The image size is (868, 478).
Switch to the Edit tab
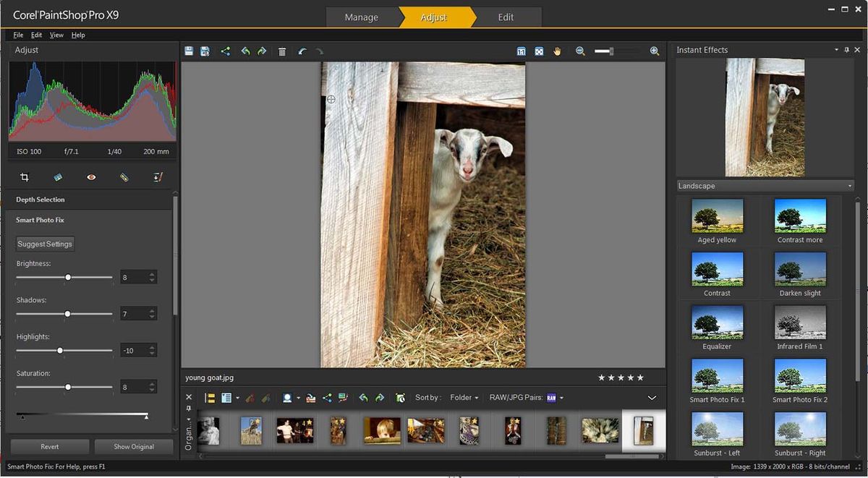pos(506,16)
